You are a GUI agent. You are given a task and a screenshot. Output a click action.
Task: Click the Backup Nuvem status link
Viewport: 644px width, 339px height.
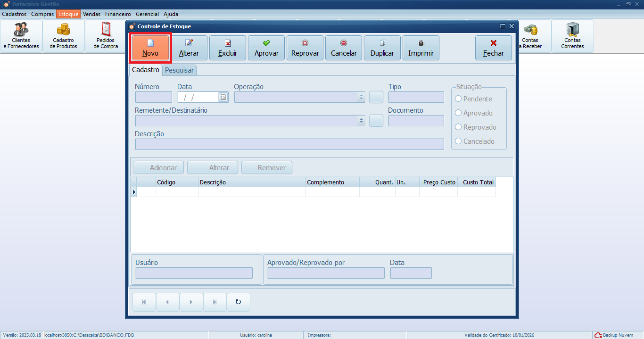614,335
